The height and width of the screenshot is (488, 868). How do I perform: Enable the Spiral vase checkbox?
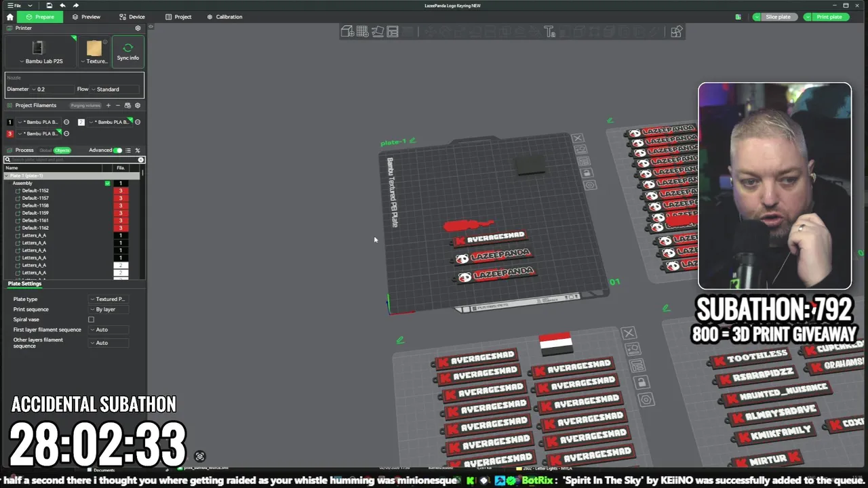pos(91,319)
